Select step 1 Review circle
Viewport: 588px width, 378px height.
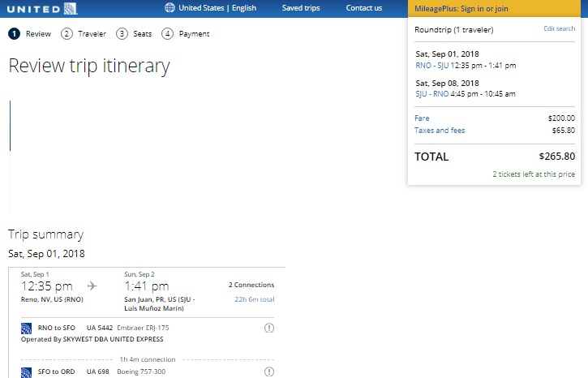[15, 34]
